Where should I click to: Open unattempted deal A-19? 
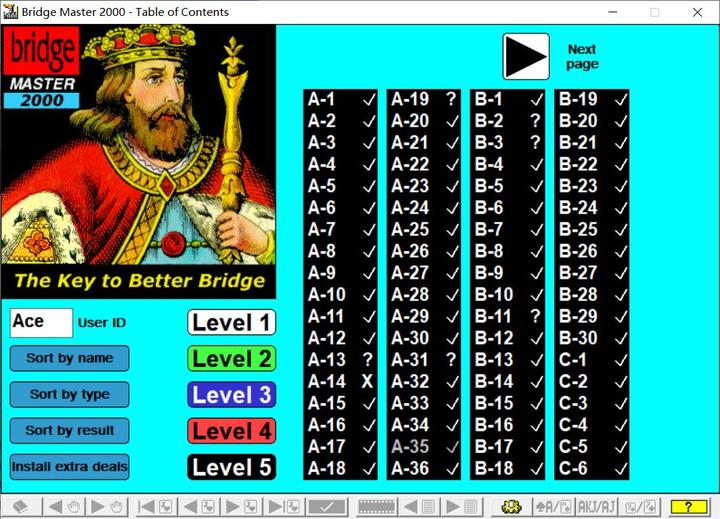(423, 99)
